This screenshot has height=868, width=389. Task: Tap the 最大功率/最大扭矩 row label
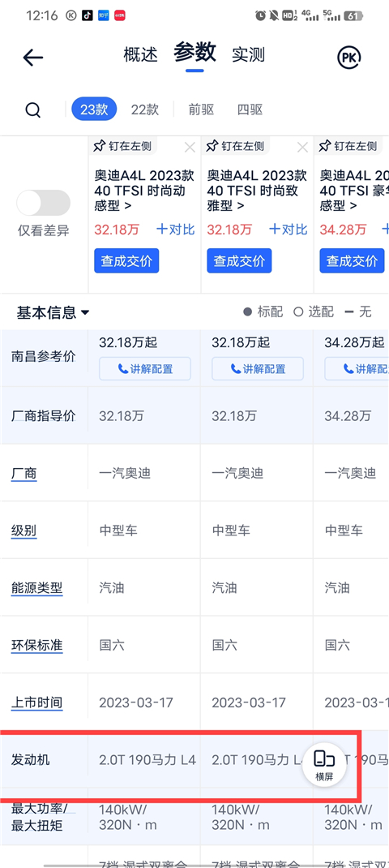(37, 817)
